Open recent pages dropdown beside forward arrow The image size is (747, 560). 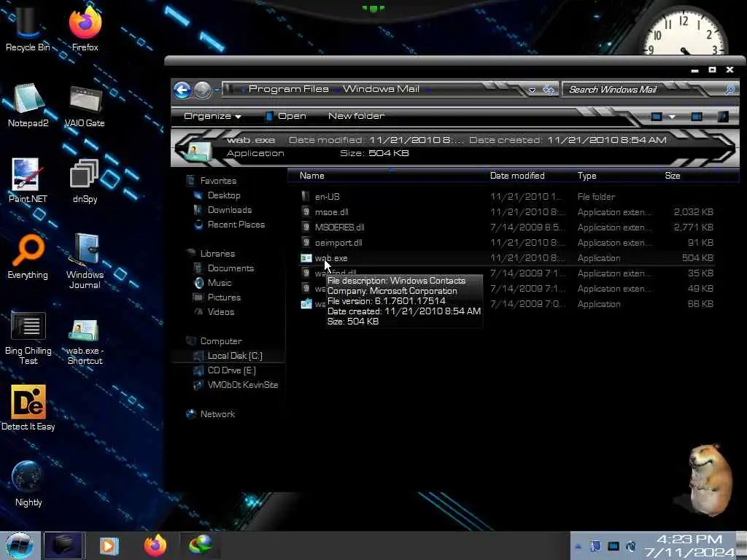point(216,90)
